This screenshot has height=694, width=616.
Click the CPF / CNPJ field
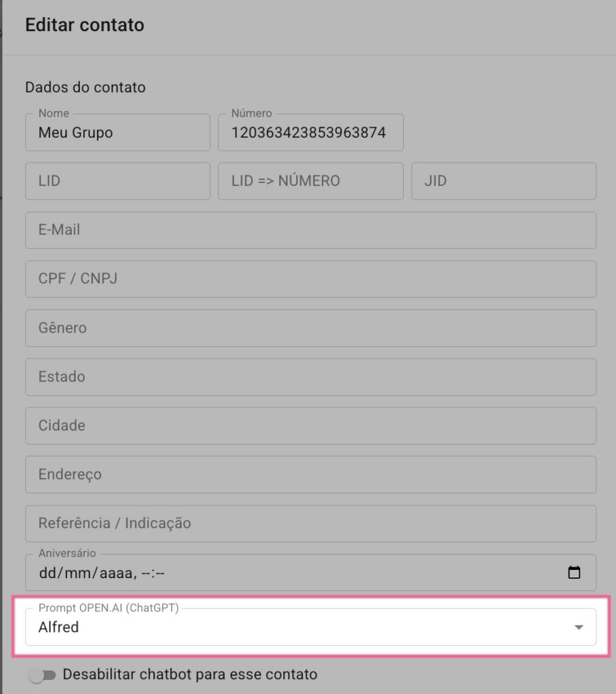(310, 279)
